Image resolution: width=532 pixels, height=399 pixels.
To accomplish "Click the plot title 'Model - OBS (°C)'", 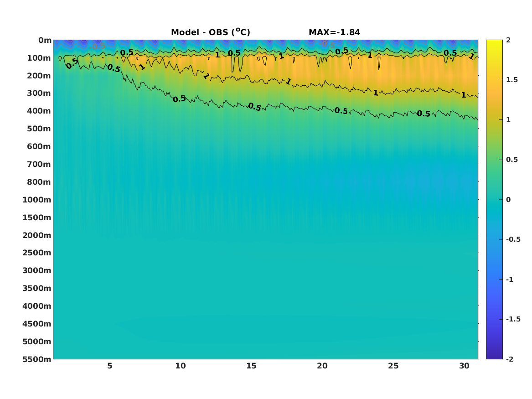I will pos(210,32).
